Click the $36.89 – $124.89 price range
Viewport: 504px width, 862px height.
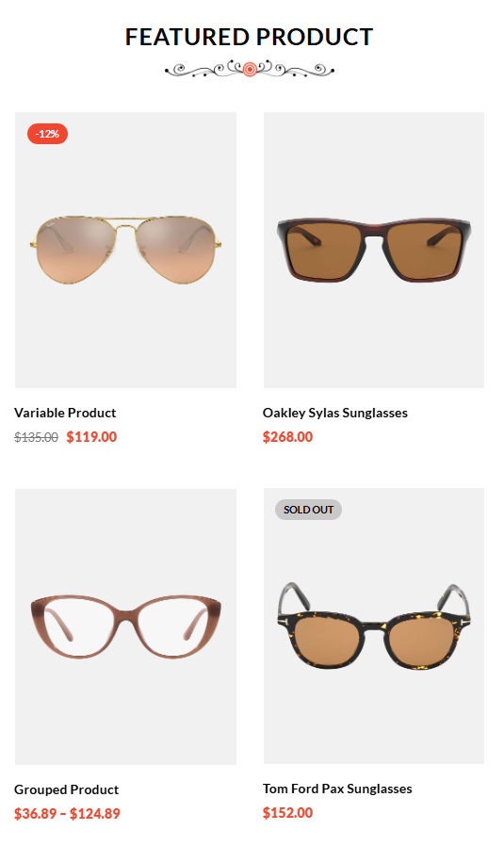tap(67, 814)
